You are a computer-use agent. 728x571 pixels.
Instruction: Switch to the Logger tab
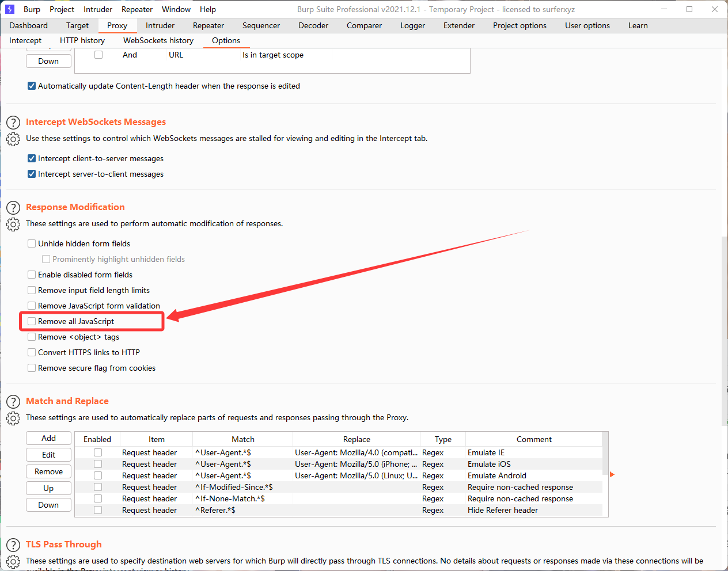[412, 25]
